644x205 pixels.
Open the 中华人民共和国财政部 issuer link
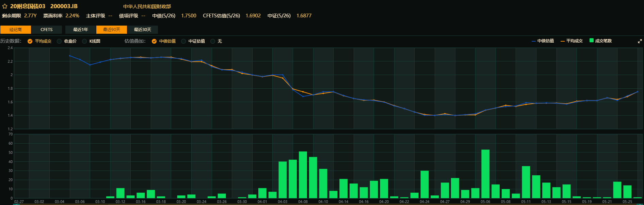(x=147, y=6)
